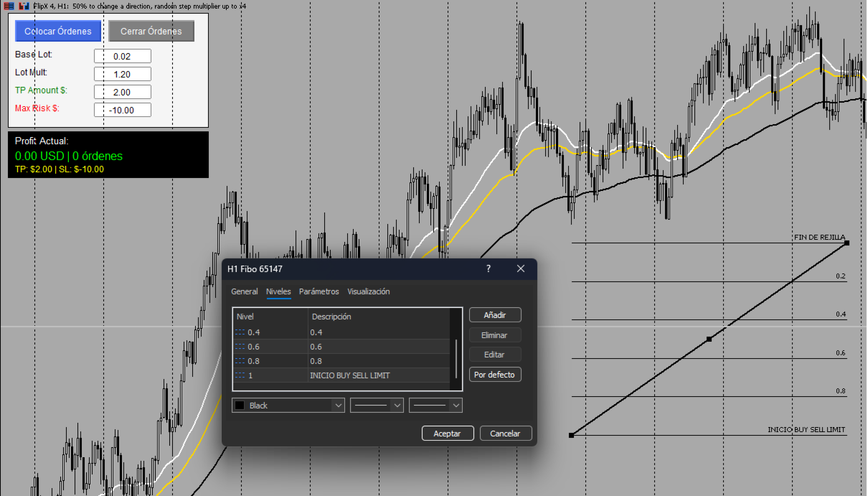Viewport: 868px width, 496px height.
Task: Open the line style dropdown
Action: point(377,406)
